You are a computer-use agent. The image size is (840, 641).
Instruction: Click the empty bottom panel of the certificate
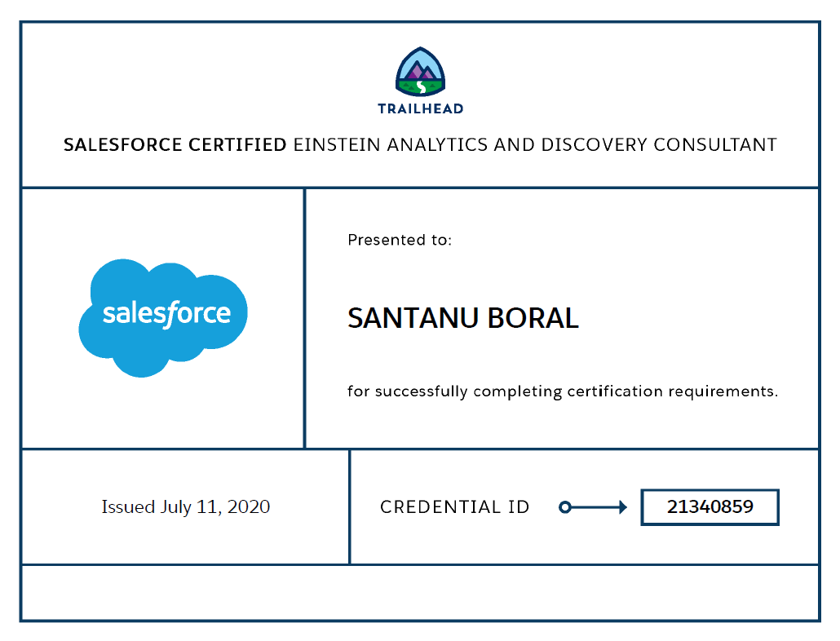coord(420,593)
